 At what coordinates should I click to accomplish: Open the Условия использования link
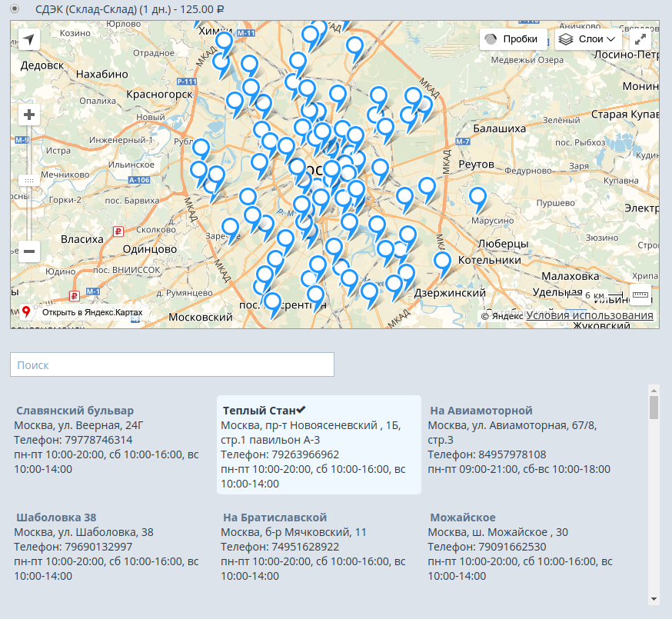(589, 315)
